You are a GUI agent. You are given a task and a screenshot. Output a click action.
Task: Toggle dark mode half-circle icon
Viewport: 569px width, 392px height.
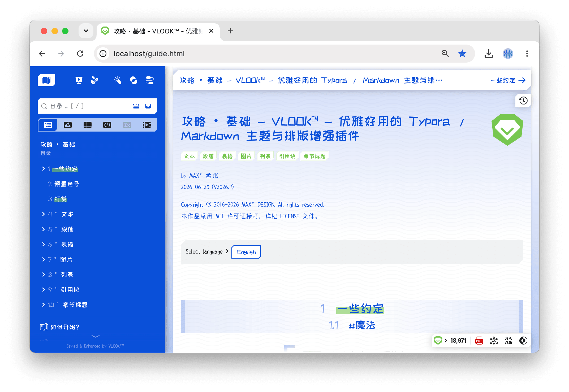[523, 341]
